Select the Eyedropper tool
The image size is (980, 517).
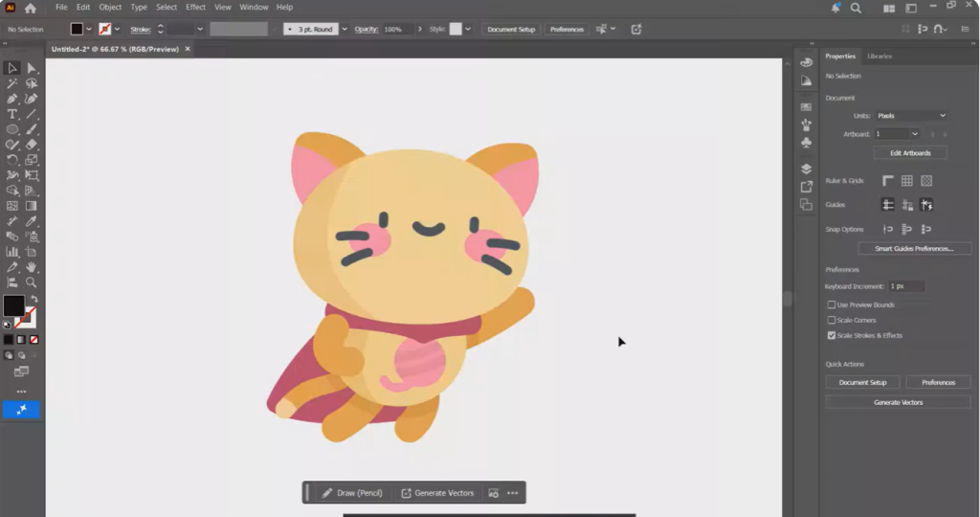tap(32, 221)
